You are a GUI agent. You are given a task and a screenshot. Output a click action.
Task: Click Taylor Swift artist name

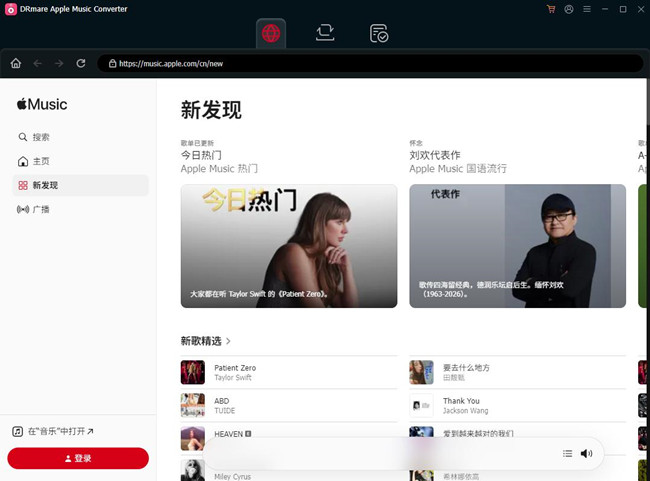[233, 377]
